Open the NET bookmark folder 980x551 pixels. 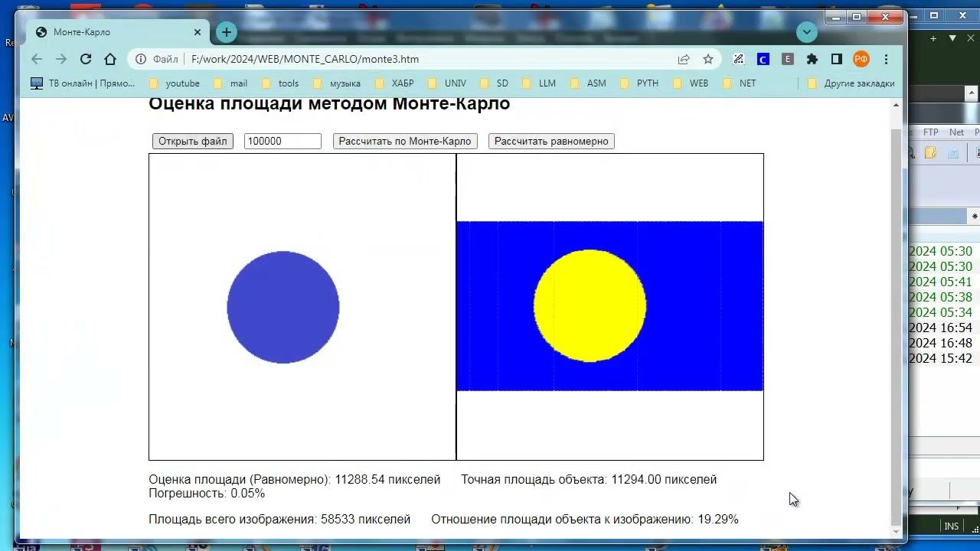point(740,83)
